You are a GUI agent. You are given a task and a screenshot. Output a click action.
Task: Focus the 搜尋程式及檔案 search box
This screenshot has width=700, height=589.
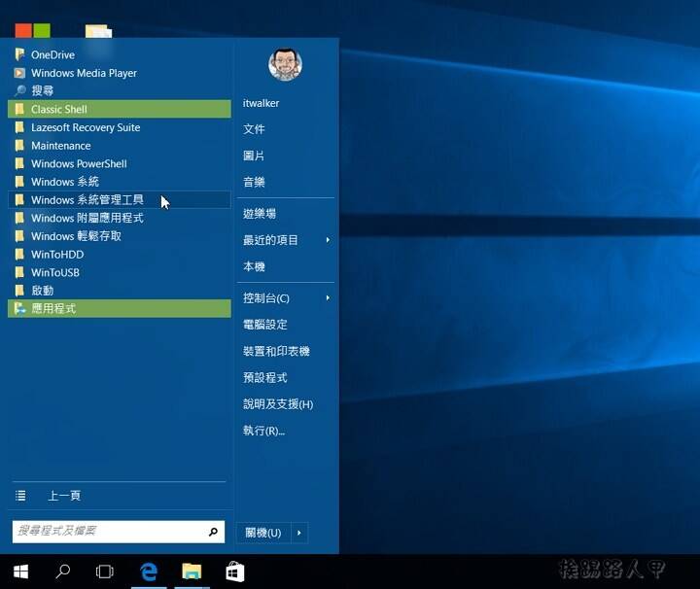pyautogui.click(x=119, y=532)
